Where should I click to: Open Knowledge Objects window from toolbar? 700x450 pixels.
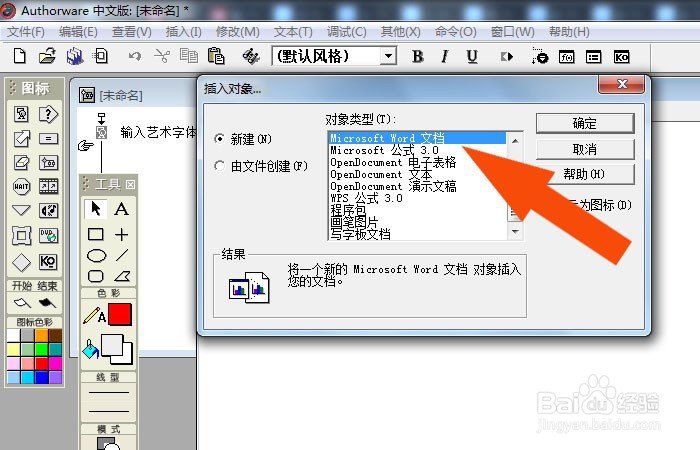[x=621, y=57]
